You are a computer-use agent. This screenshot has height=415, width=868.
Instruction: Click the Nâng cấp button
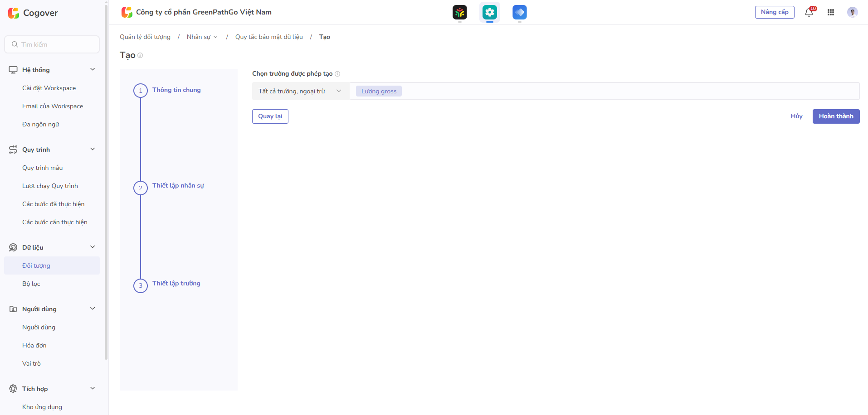(x=775, y=12)
